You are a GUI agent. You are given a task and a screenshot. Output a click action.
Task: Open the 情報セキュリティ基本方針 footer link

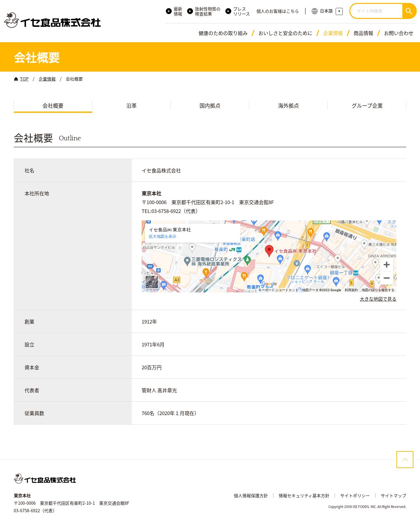click(x=304, y=496)
